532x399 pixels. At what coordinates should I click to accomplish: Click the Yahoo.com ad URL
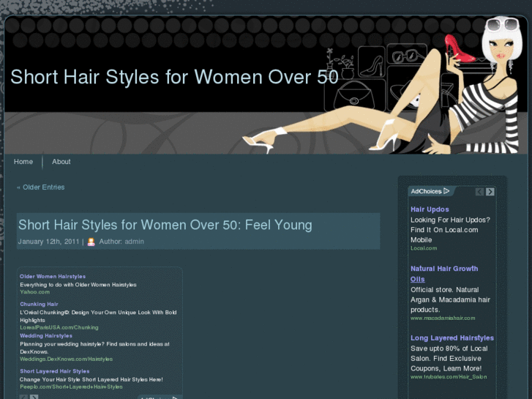click(x=34, y=292)
